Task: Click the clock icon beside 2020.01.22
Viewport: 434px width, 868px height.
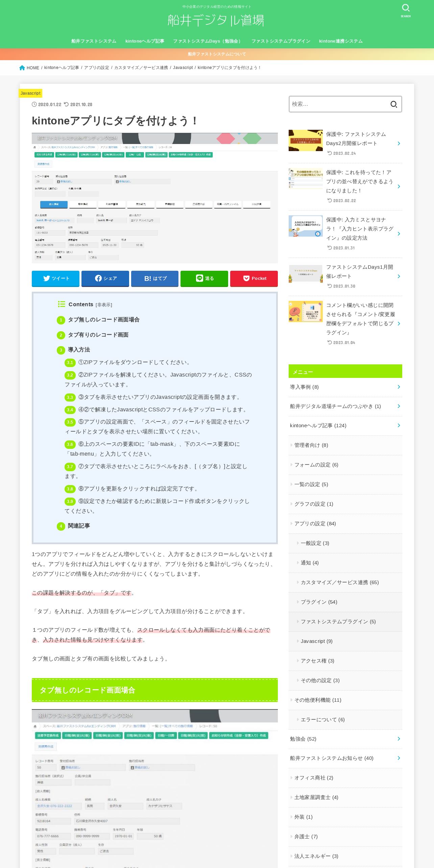Action: pos(34,104)
